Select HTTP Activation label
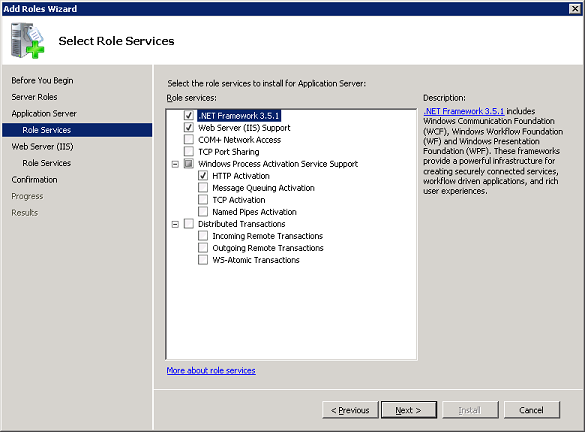 pos(241,176)
